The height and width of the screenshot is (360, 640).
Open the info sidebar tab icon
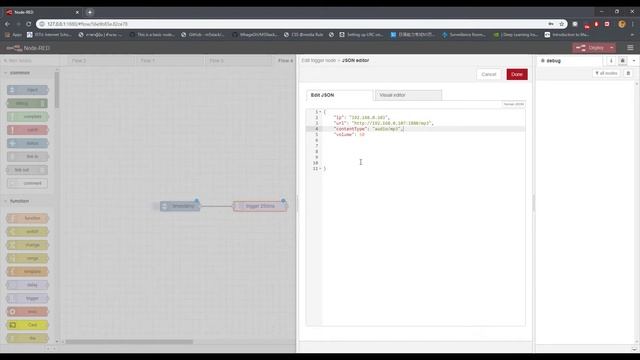click(x=611, y=61)
